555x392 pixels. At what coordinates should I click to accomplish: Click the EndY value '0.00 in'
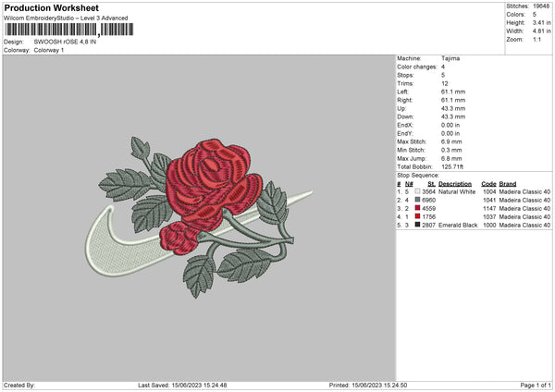click(450, 134)
